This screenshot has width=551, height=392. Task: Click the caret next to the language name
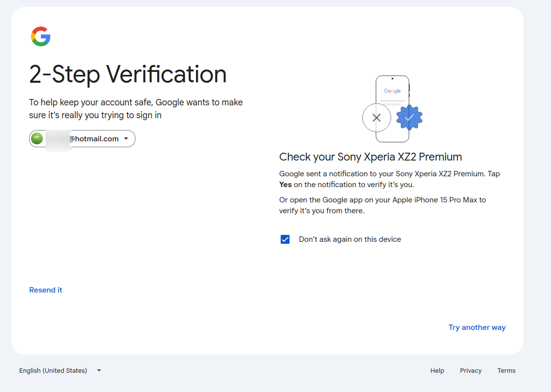click(x=99, y=370)
